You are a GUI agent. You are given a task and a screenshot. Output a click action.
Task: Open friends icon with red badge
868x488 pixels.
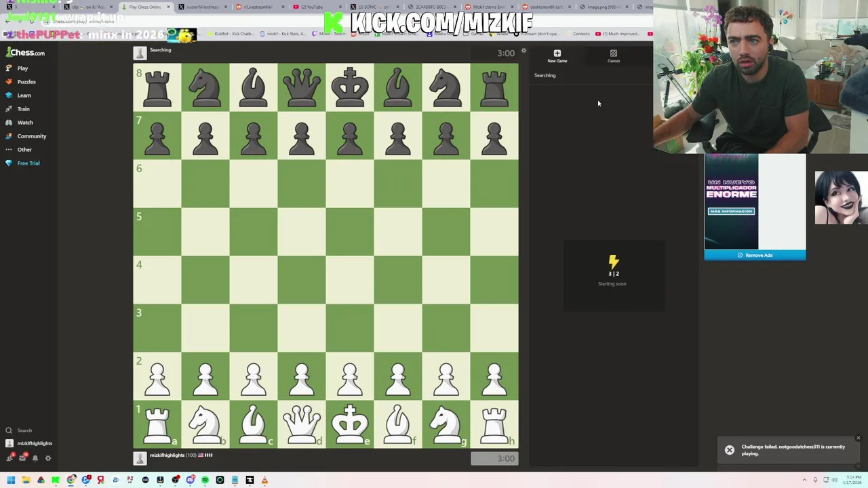(9, 458)
